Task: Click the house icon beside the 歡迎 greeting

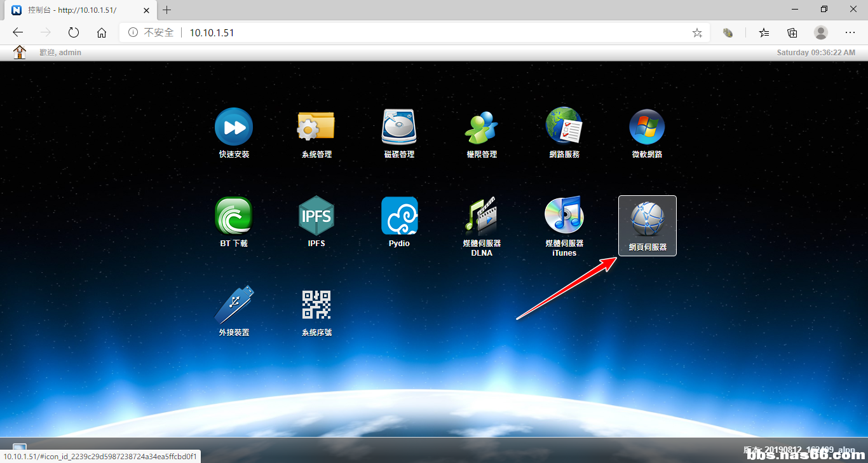Action: click(x=20, y=52)
